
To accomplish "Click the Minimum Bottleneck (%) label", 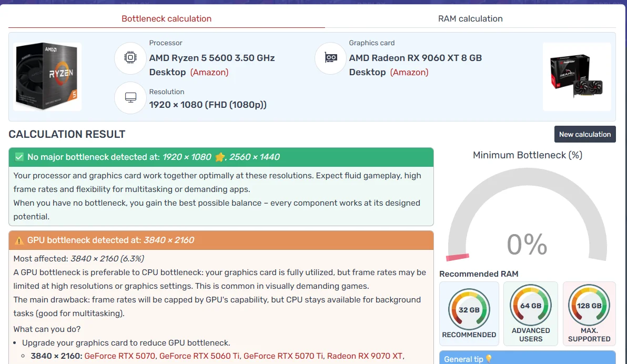I will point(528,155).
